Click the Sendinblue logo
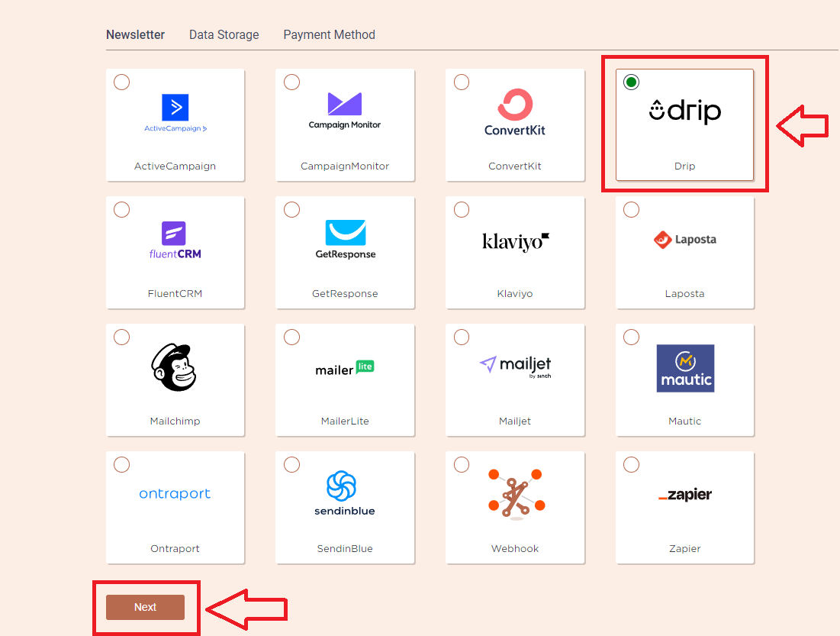 point(344,493)
